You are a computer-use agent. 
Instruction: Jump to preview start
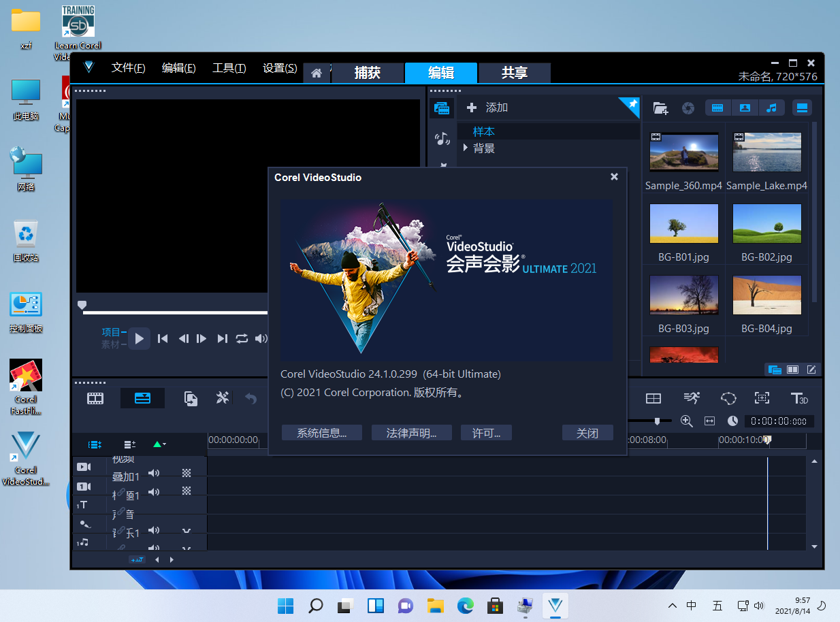[163, 338]
